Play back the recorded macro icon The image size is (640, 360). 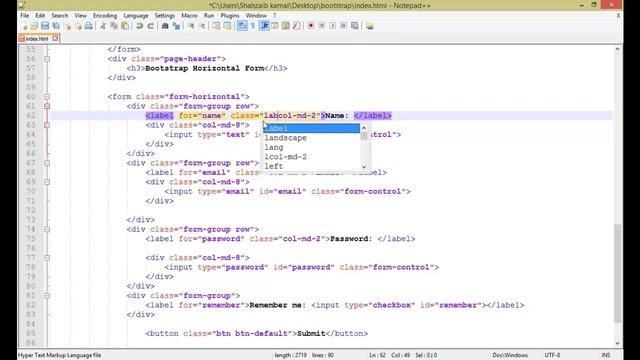click(333, 26)
